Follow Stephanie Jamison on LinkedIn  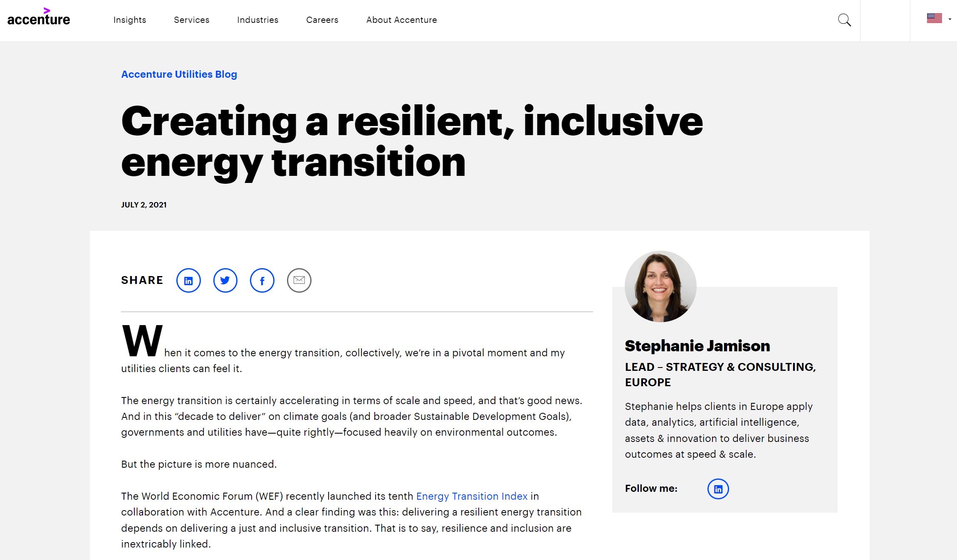coord(718,489)
